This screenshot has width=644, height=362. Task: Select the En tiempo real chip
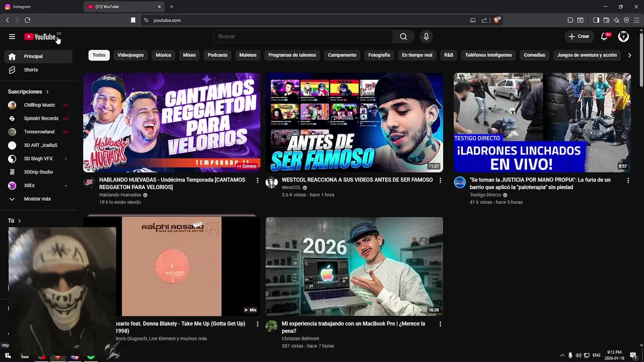point(417,55)
